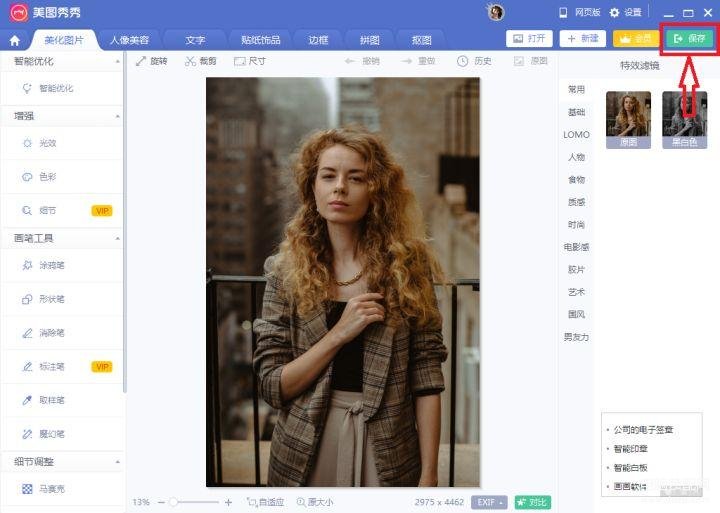
Task: Open the 贴纸饰品 tab
Action: [260, 40]
